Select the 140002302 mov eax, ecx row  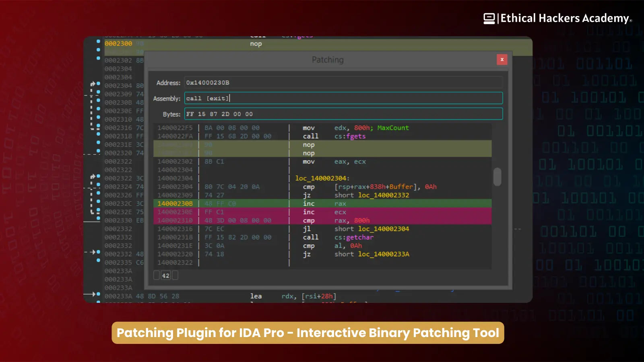322,161
